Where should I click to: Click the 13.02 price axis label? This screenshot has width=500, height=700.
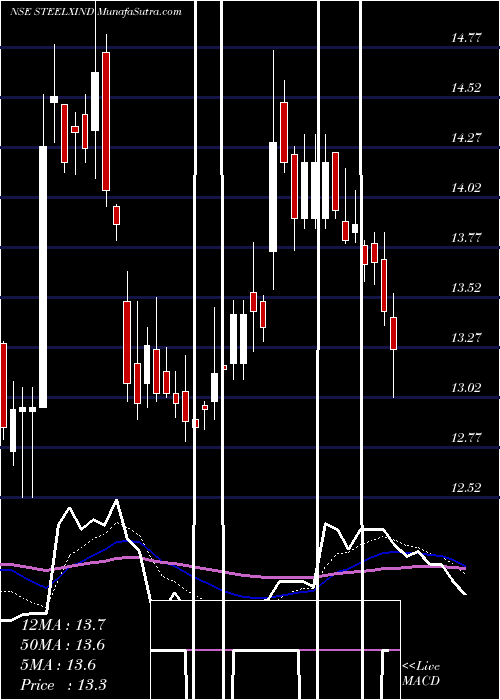point(467,388)
